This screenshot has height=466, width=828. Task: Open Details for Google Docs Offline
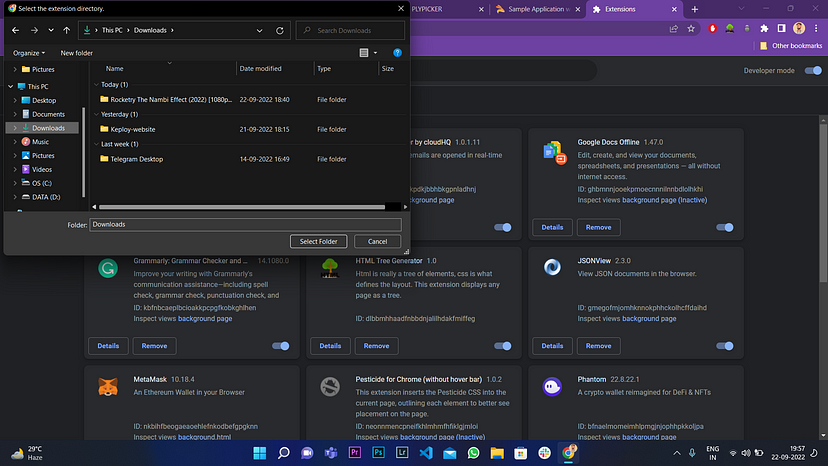point(552,227)
